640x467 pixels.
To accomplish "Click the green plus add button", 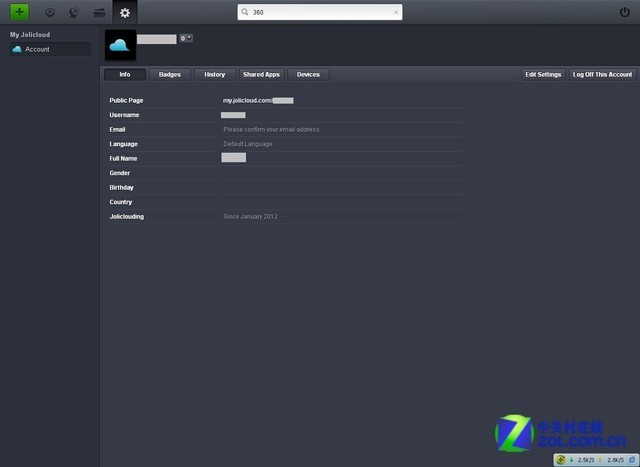I will 20,12.
